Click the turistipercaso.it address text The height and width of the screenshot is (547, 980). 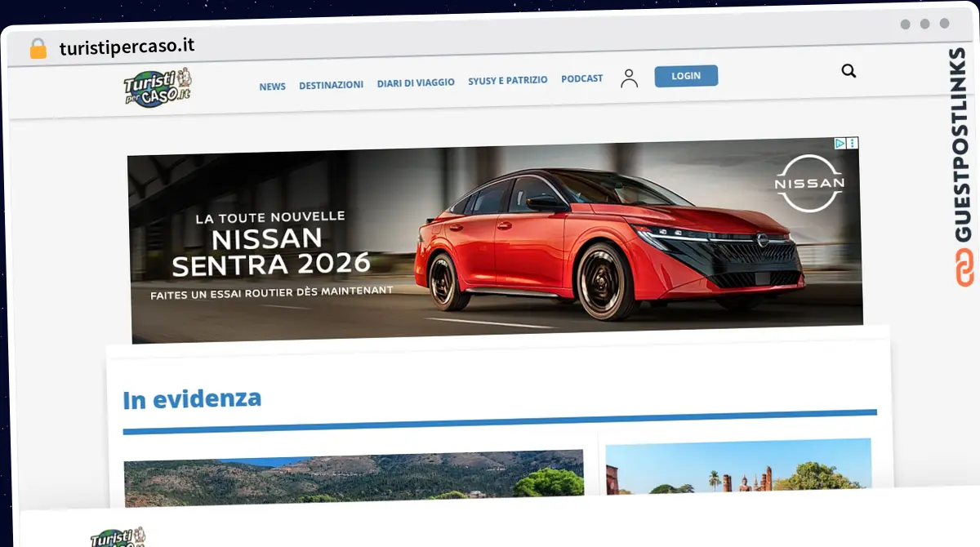(x=127, y=47)
